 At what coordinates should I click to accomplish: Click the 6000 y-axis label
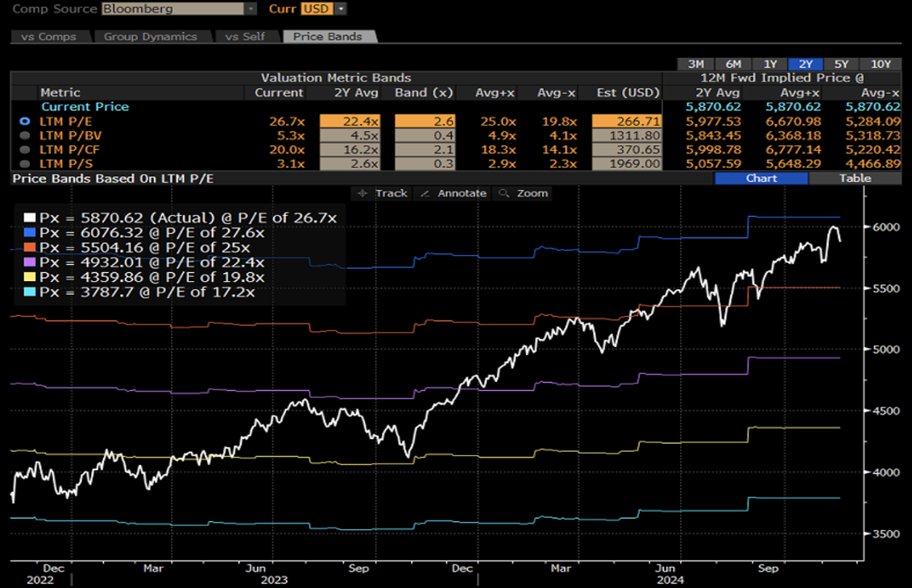click(x=886, y=227)
